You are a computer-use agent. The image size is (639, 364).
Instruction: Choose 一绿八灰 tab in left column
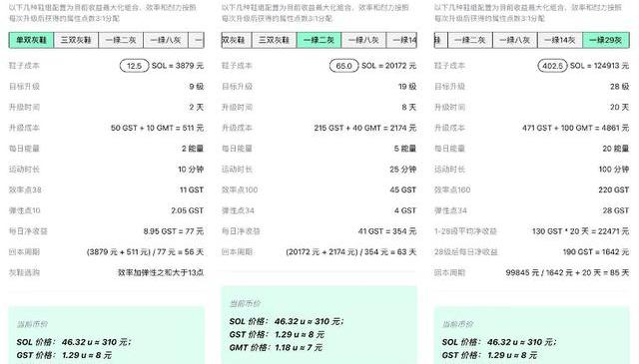[x=166, y=40]
